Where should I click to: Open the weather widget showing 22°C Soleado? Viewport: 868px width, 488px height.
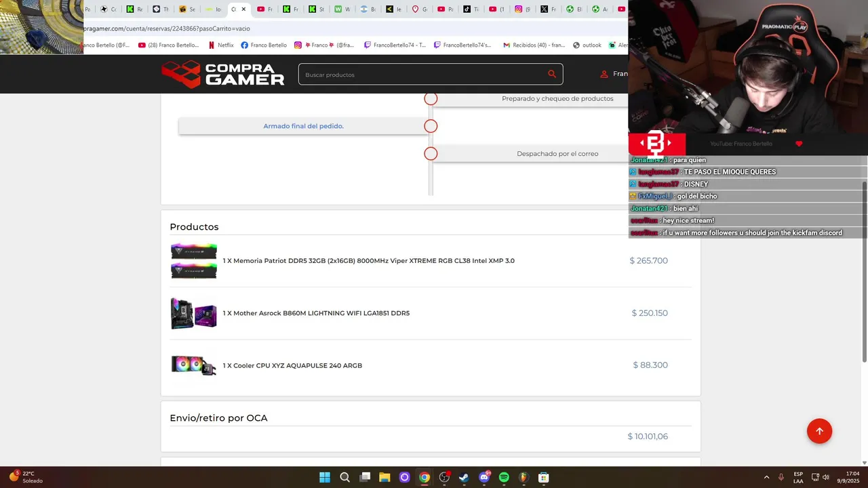(x=26, y=477)
